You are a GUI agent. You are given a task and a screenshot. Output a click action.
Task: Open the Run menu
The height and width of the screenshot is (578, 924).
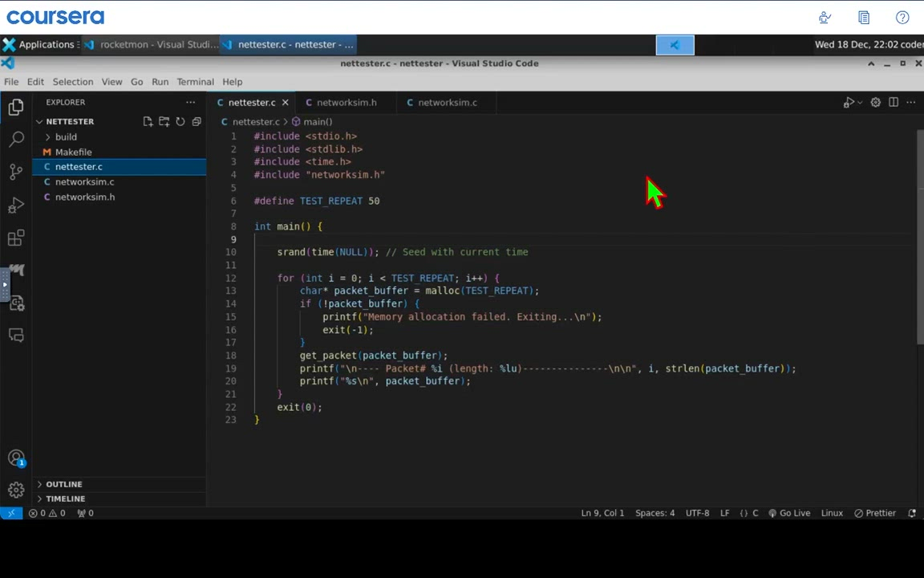pyautogui.click(x=160, y=82)
